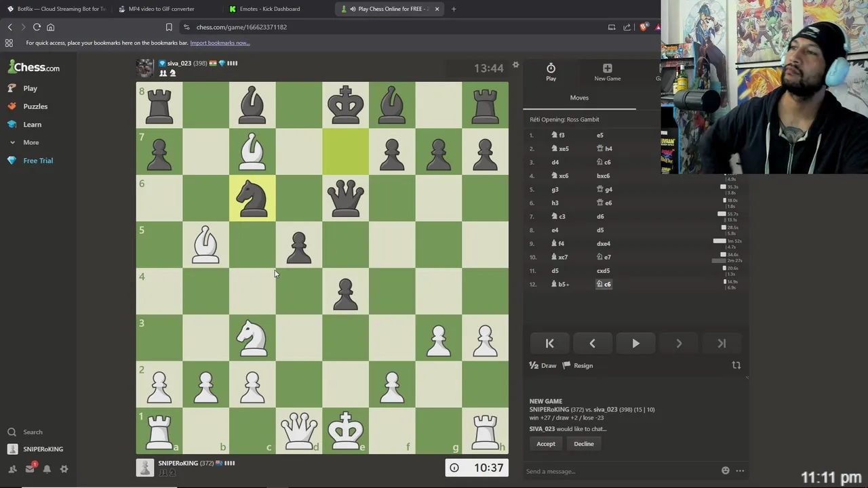Reload the chess.com page

(x=37, y=27)
